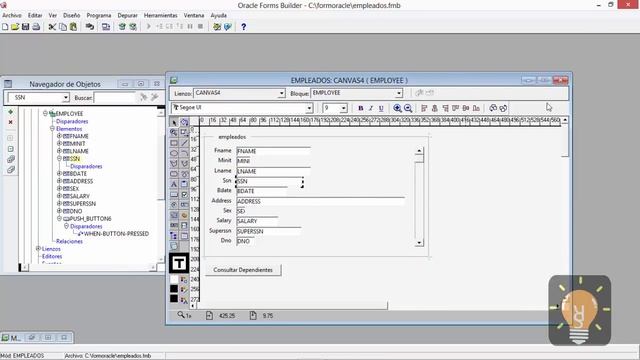
Task: Open the font size 9 dropdown
Action: coord(343,108)
